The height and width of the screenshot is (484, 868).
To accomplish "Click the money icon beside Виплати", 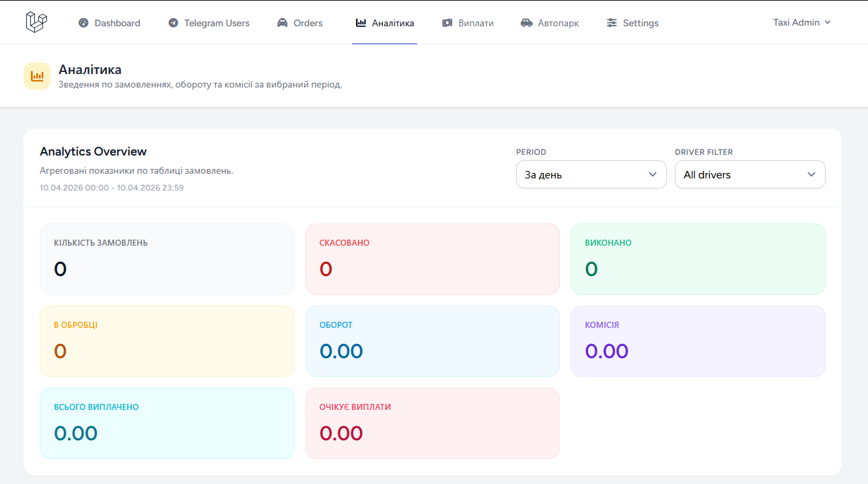I will [x=447, y=23].
